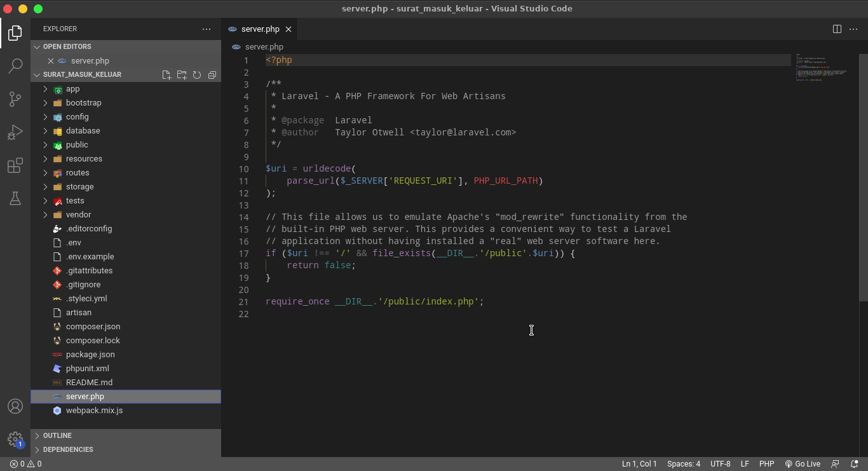The image size is (868, 471).
Task: Expand the Outline section
Action: 126,436
